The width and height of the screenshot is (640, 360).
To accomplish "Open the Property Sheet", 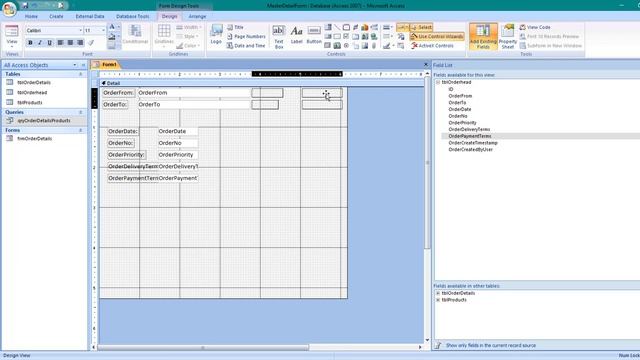I will [508, 36].
